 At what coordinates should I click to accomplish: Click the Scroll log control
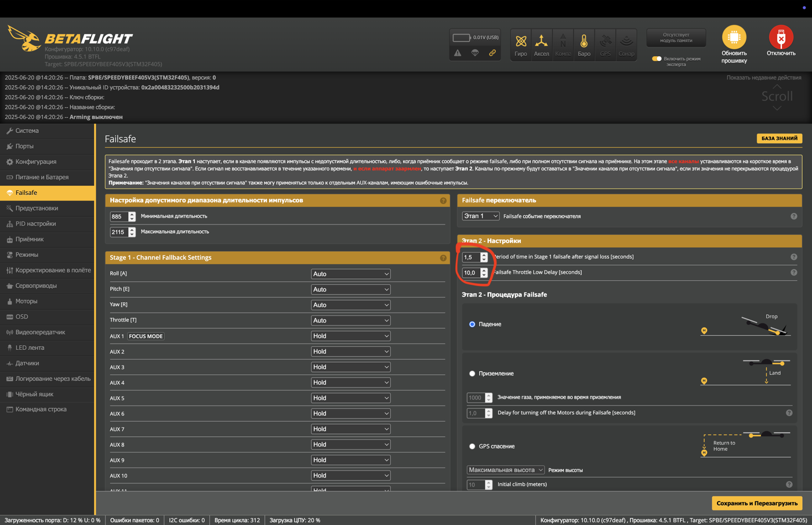[x=777, y=96]
